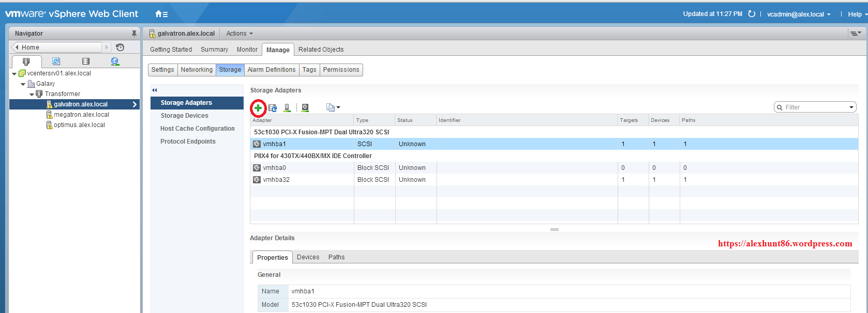
Task: Open the copy/export dropdown icon in adapter toolbar
Action: (x=333, y=107)
